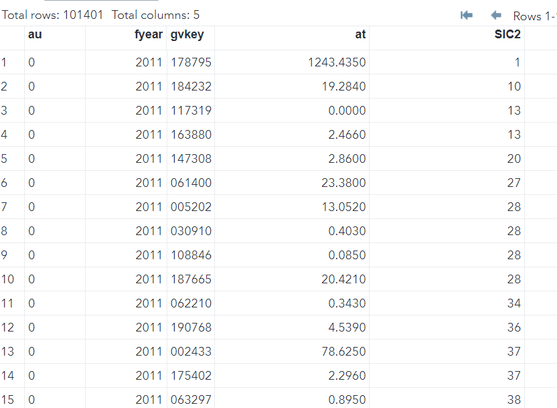Click SIC2 value 27

tap(514, 183)
